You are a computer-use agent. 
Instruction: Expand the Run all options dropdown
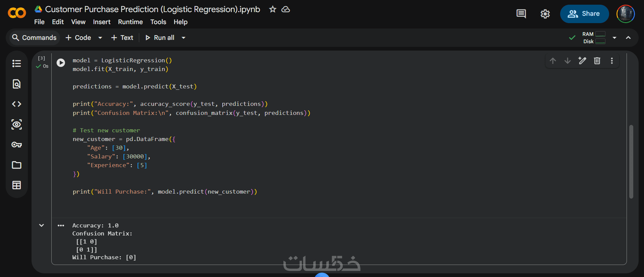(x=183, y=38)
